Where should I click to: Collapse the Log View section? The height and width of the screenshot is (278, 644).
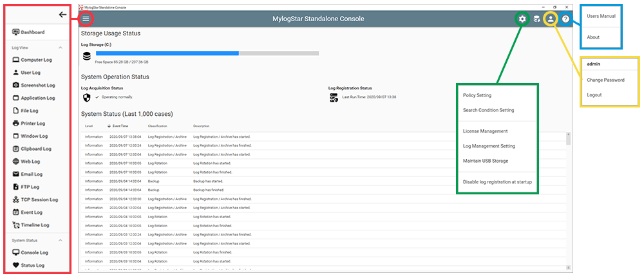pyautogui.click(x=61, y=48)
